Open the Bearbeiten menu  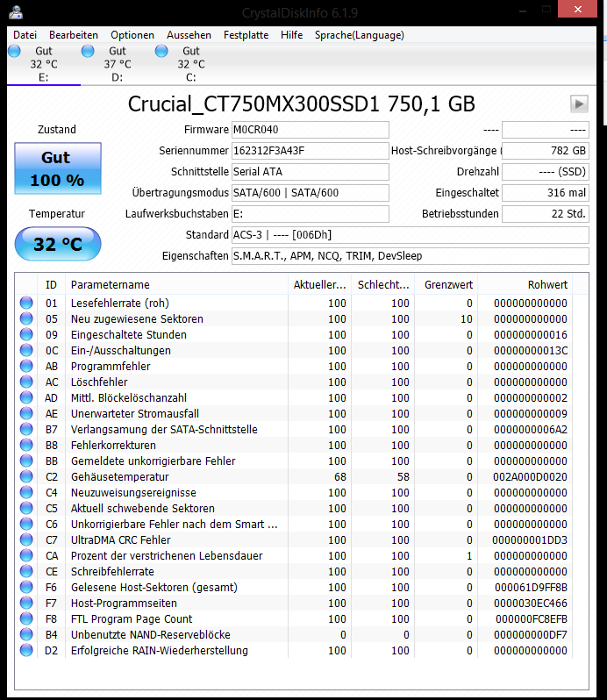click(x=73, y=35)
